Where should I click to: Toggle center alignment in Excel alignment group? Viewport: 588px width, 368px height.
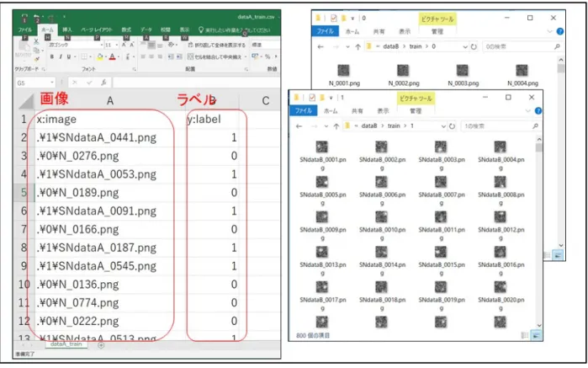click(151, 56)
